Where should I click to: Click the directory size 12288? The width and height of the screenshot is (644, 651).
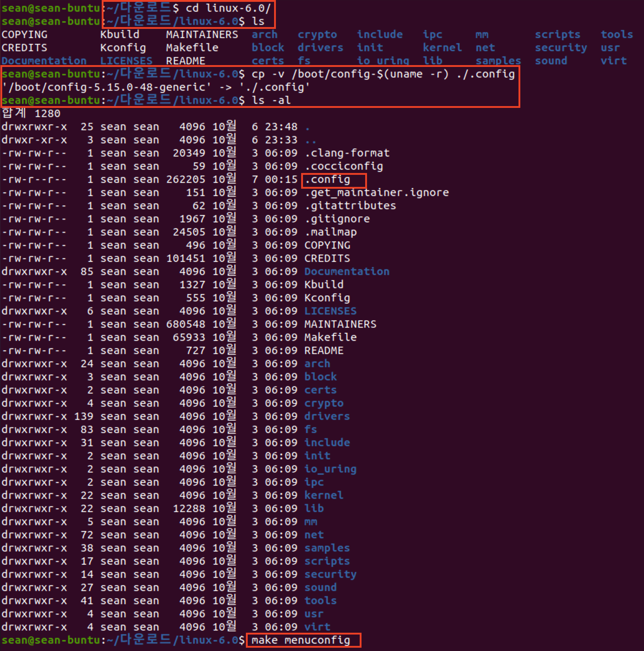coord(189,509)
